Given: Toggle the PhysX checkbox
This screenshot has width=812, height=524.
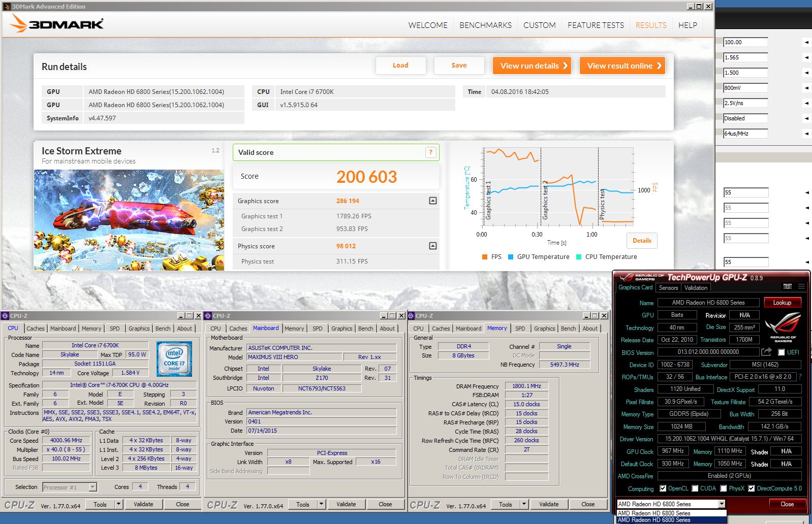Looking at the screenshot, I should click(723, 488).
